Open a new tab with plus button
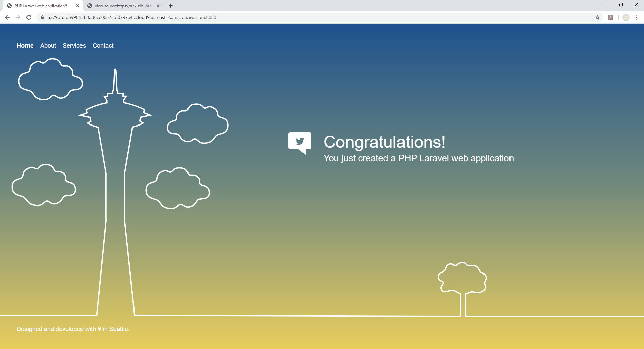 click(x=171, y=6)
